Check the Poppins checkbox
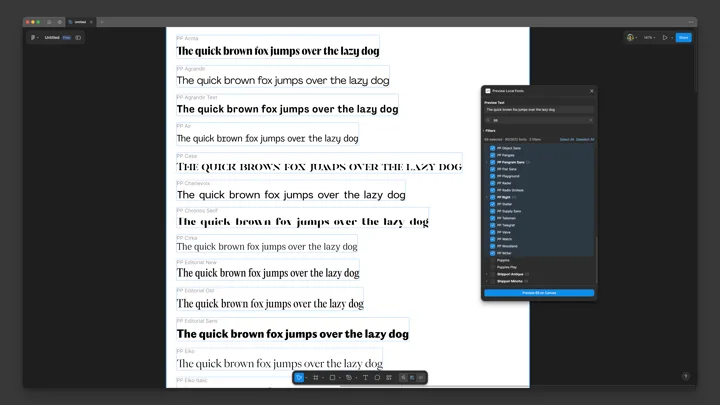Viewport: 720px width, 405px height. coord(492,260)
